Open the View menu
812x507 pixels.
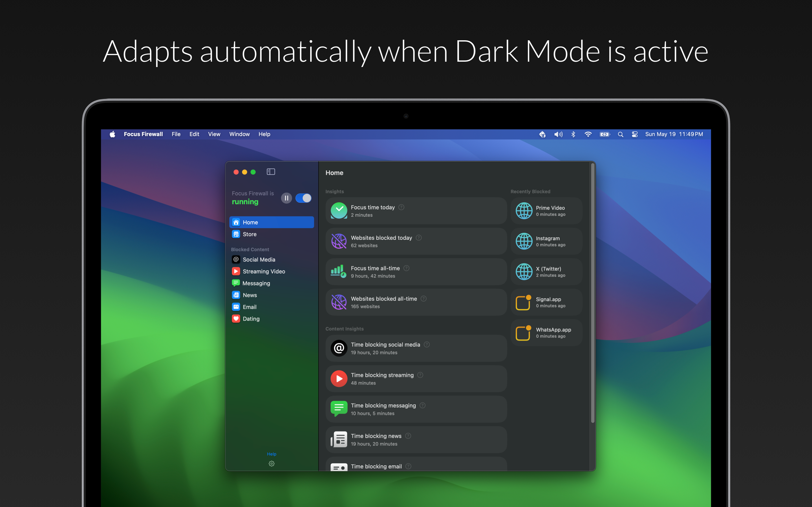(x=214, y=134)
